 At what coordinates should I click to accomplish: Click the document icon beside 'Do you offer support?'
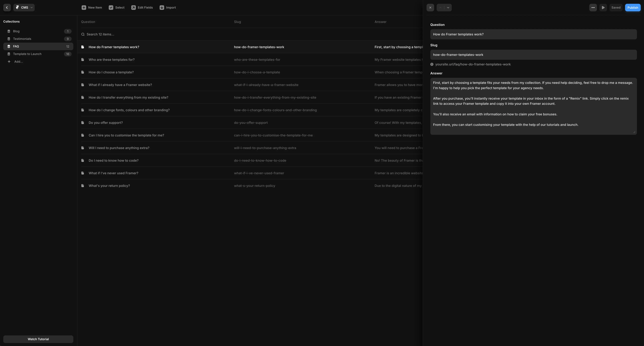click(83, 122)
